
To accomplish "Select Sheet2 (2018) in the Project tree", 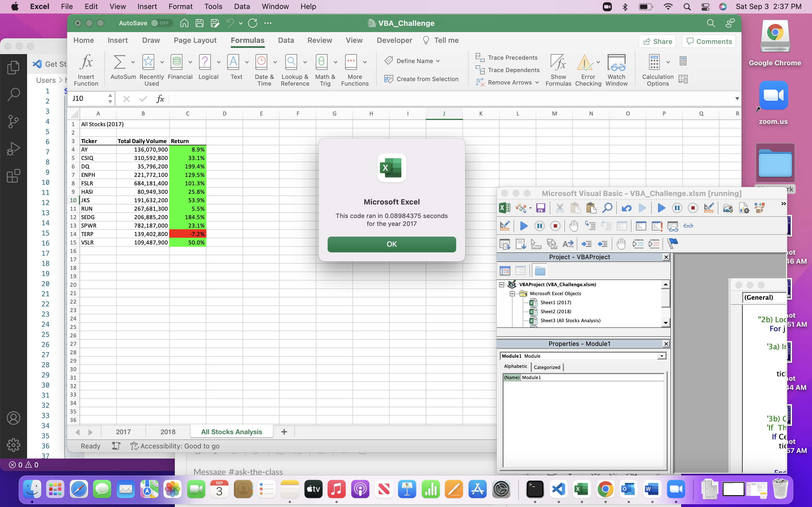I will tap(556, 312).
